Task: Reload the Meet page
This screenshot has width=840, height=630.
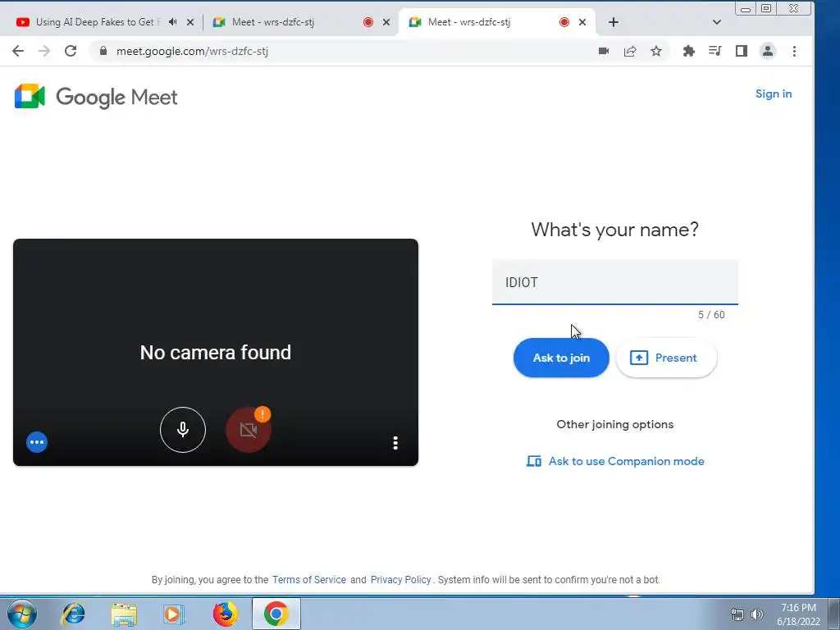Action: (71, 51)
